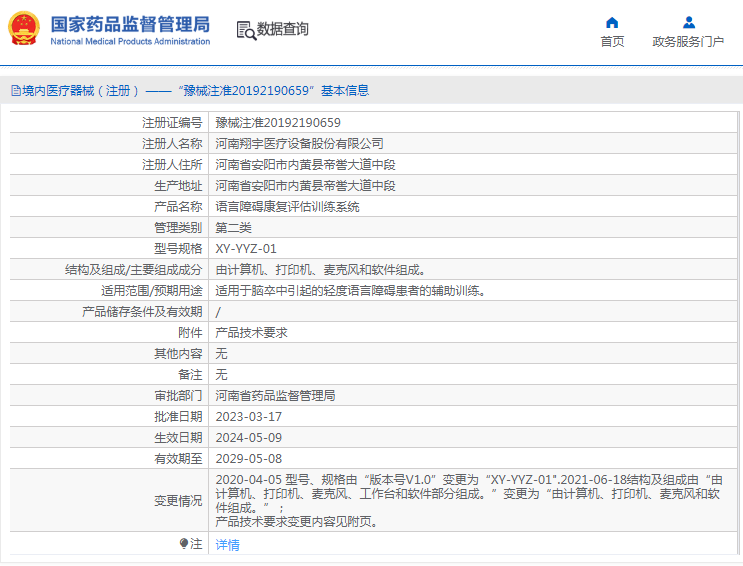Viewport: 743px width, 566px height.
Task: Click the 产品名称 row label
Action: click(178, 207)
